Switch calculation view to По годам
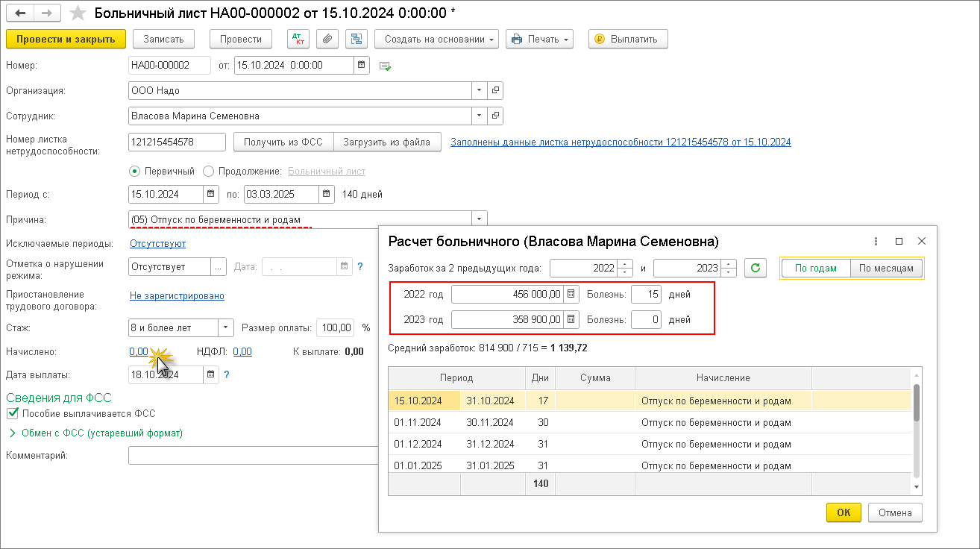The height and width of the screenshot is (549, 980). coord(815,268)
